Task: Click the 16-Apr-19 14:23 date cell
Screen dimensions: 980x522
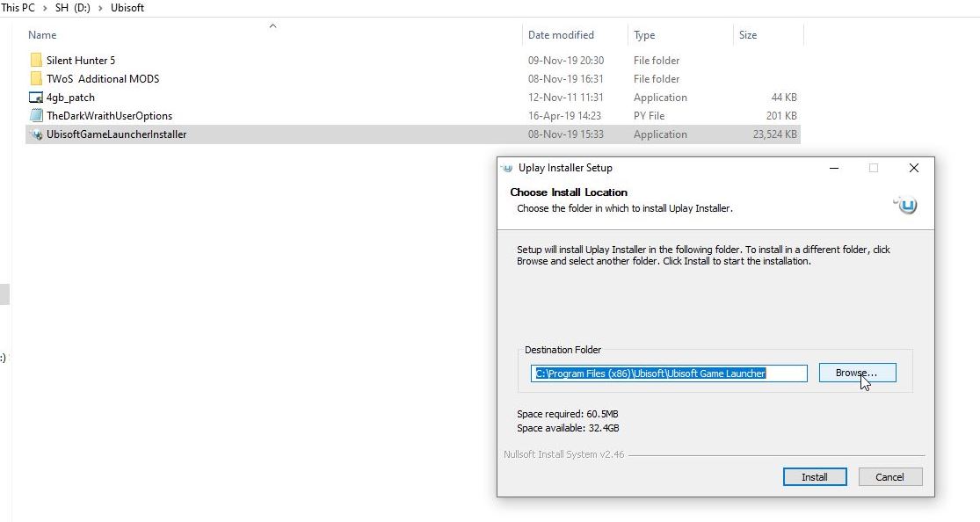Action: pos(564,116)
